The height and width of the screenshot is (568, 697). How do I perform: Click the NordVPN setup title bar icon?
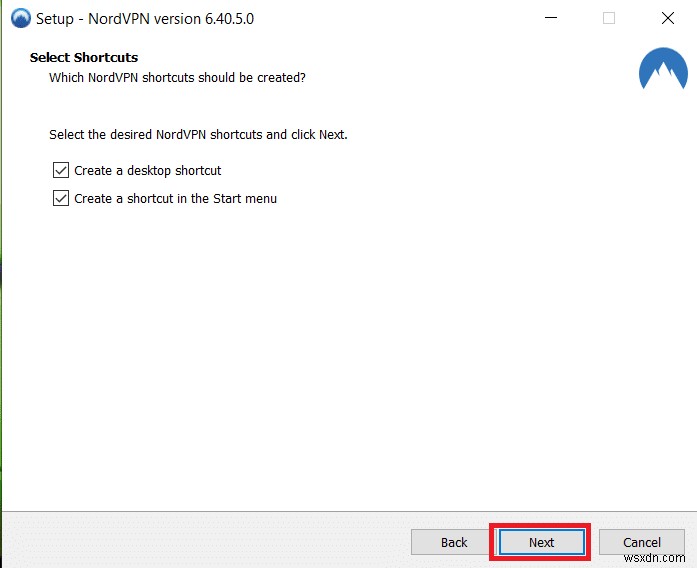[20, 19]
